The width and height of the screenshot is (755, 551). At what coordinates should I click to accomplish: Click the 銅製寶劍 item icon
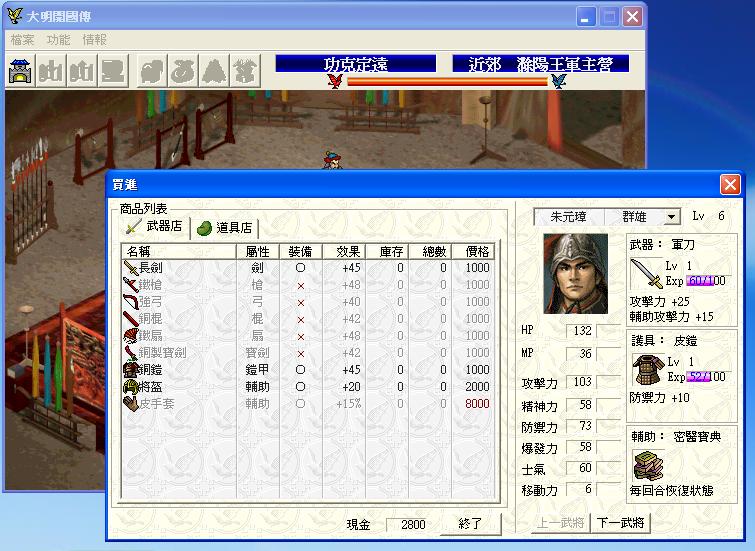[130, 353]
